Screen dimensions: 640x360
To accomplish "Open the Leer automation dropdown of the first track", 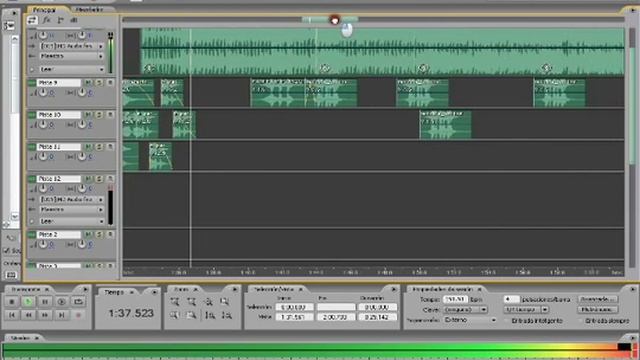I will point(72,69).
